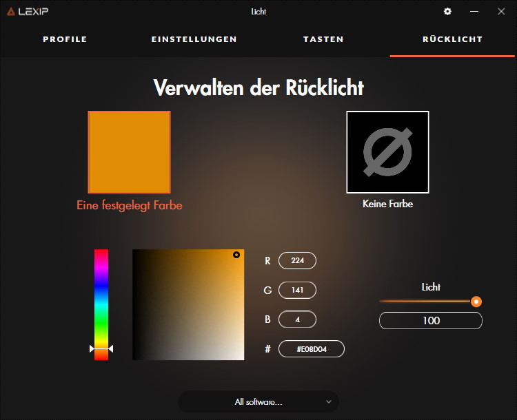Click the hue bar arrow marker

[x=101, y=349]
